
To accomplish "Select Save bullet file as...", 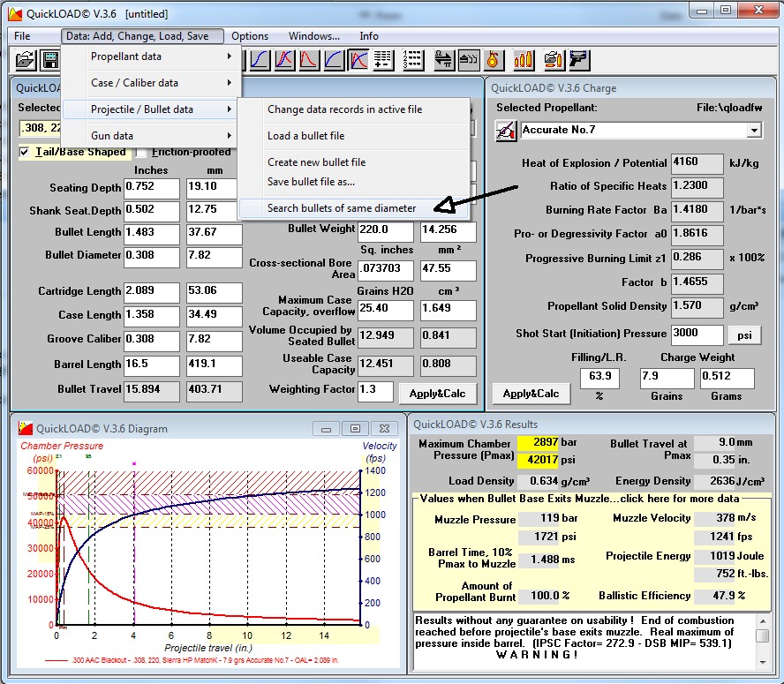I will (354, 182).
